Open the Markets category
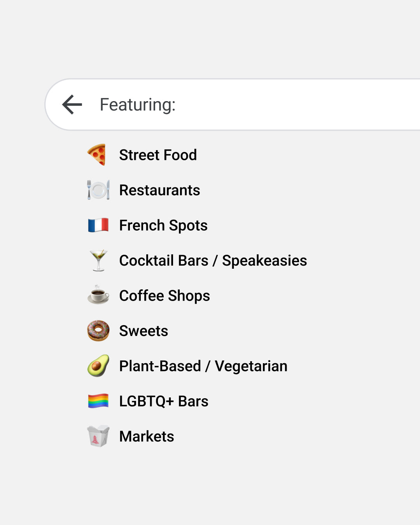 tap(147, 436)
